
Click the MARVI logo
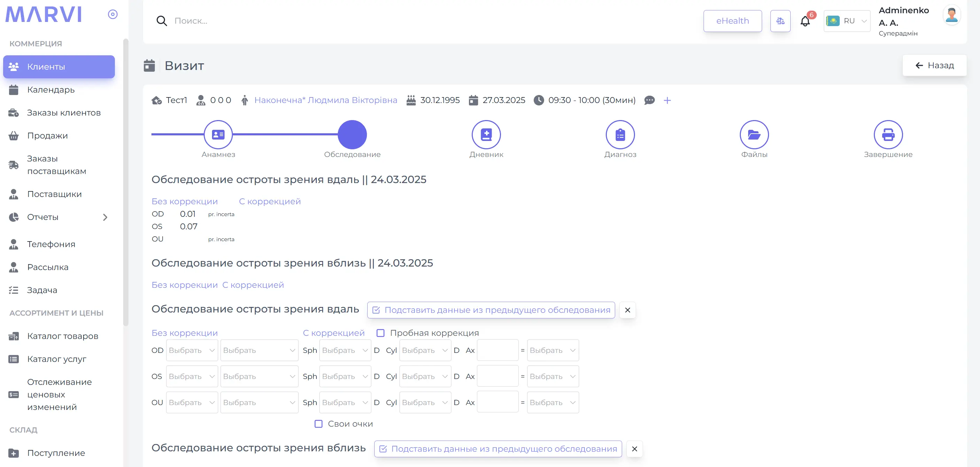click(x=44, y=15)
